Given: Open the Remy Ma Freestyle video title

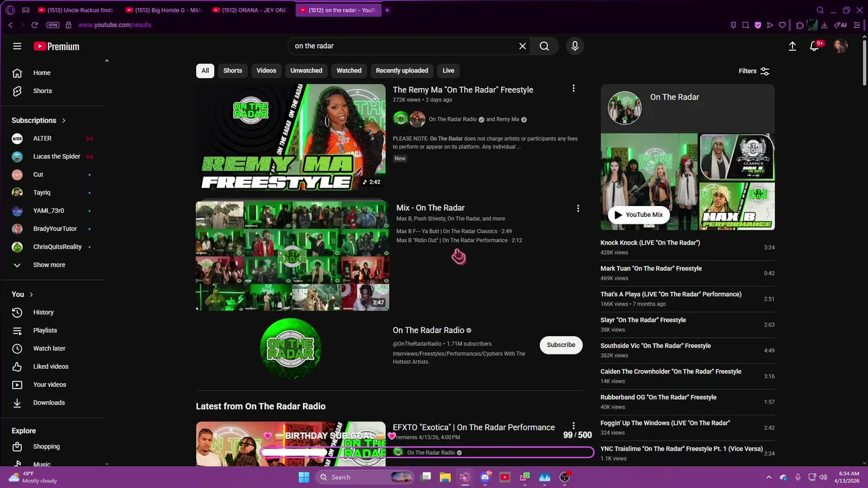Looking at the screenshot, I should tap(463, 89).
